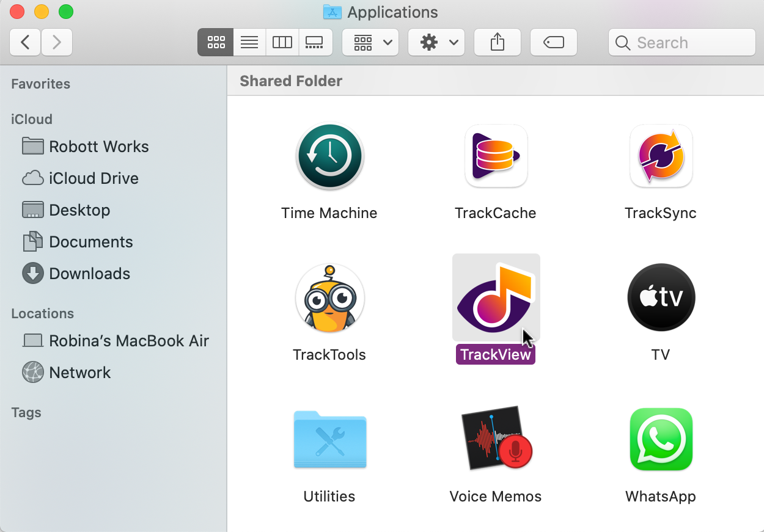Open the gear action menu dropdown
Viewport: 764px width, 532px height.
(437, 43)
